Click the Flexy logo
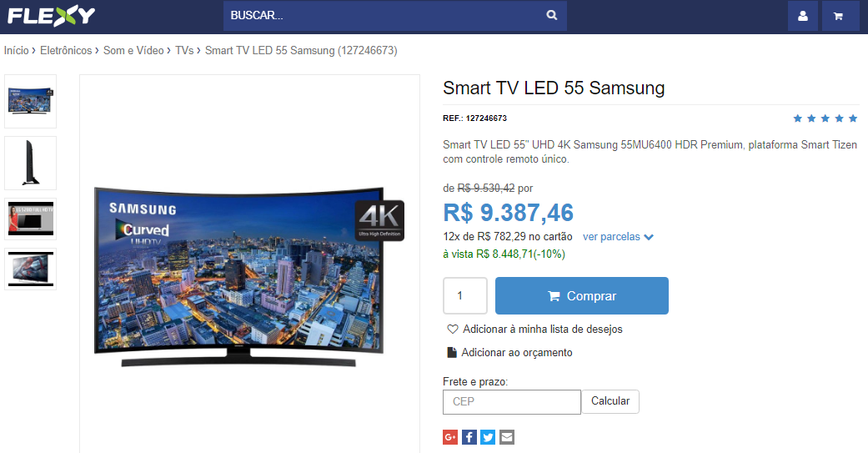 51,16
